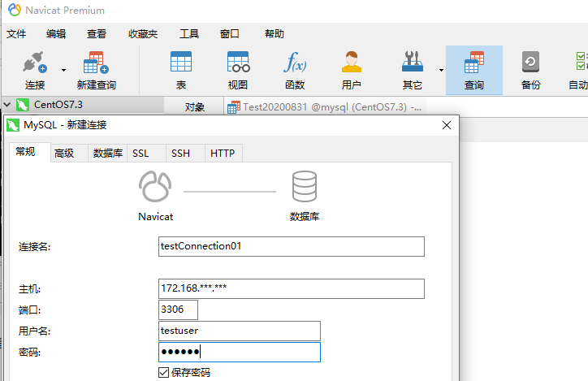This screenshot has height=381, width=588.
Task: Switch to the SSL tab
Action: (147, 154)
